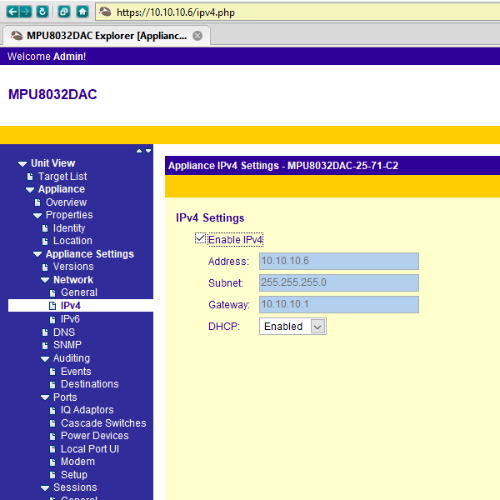Open the Target List link
The image size is (500, 500).
click(62, 176)
